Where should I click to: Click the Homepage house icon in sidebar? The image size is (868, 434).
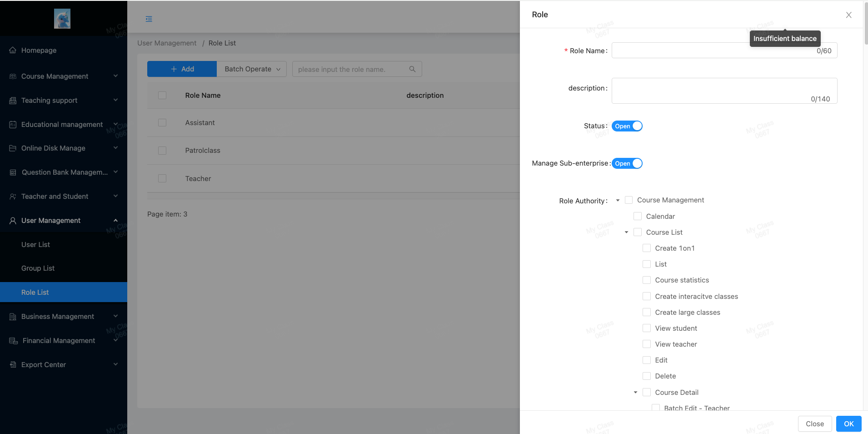click(x=13, y=50)
